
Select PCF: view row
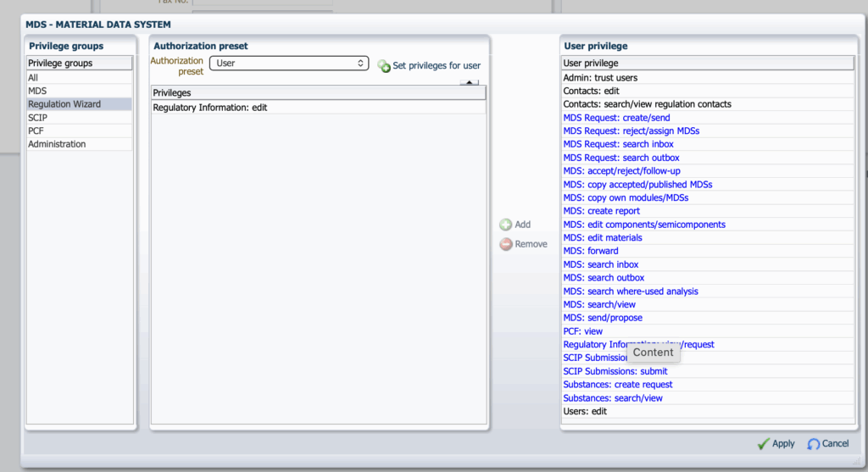[x=708, y=330]
